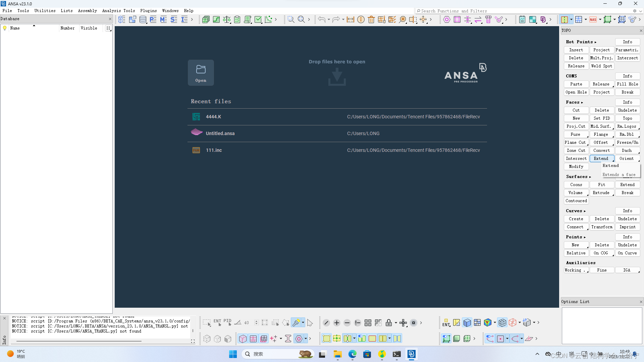The height and width of the screenshot is (362, 644).
Task: Open the Tools menu
Action: 23,10
